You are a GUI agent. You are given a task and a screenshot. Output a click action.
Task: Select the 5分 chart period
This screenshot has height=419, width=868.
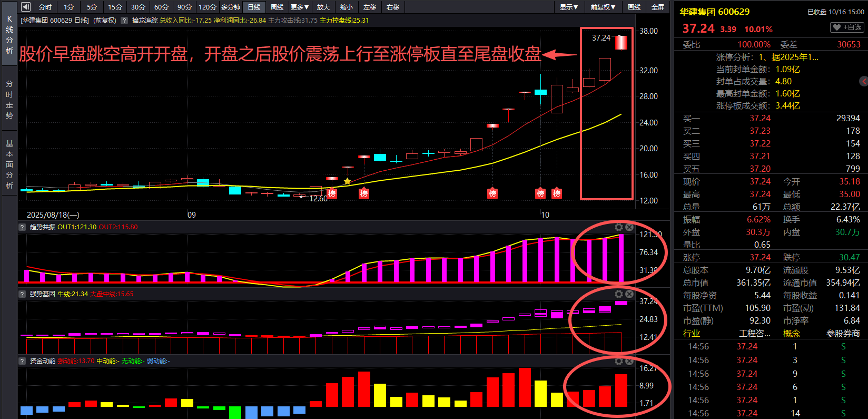pos(92,7)
